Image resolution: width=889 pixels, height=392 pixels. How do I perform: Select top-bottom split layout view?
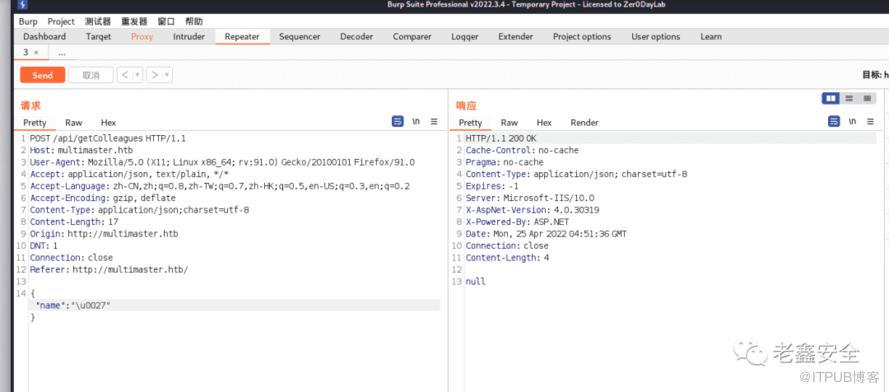(x=849, y=99)
